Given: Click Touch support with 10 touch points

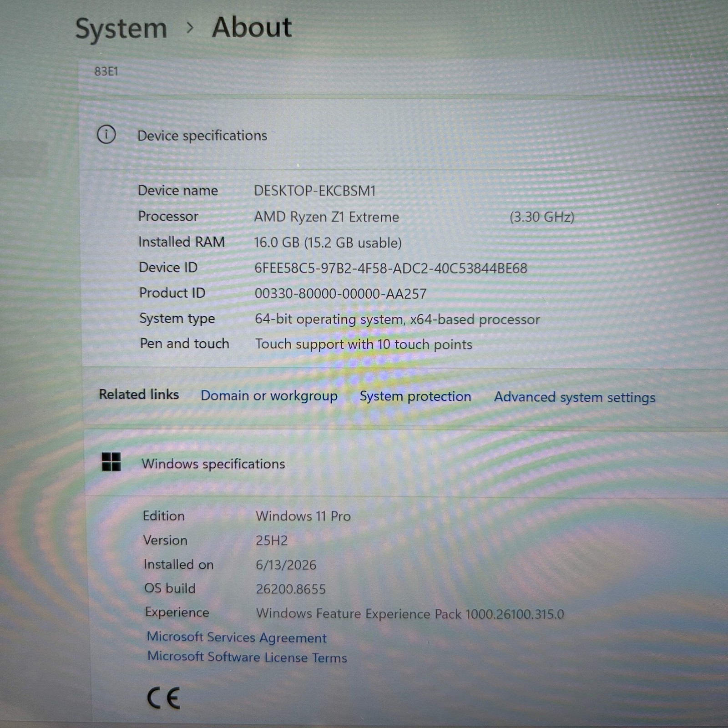Looking at the screenshot, I should tap(364, 344).
